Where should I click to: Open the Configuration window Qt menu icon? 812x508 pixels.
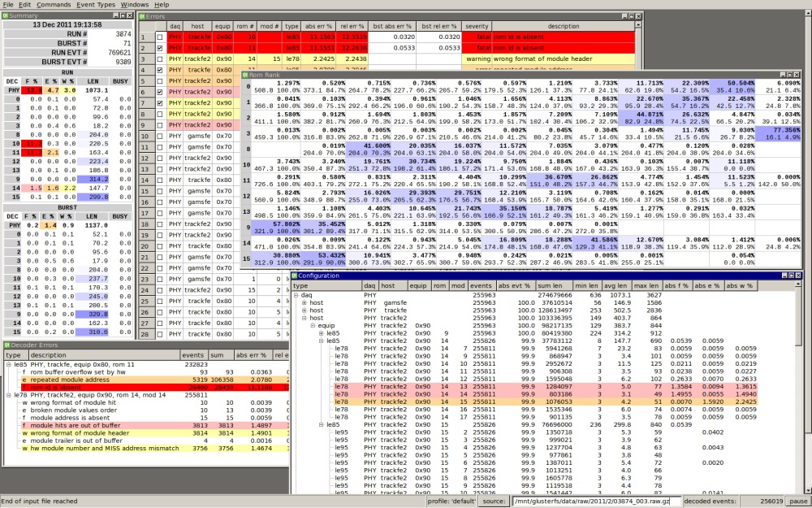coord(295,276)
